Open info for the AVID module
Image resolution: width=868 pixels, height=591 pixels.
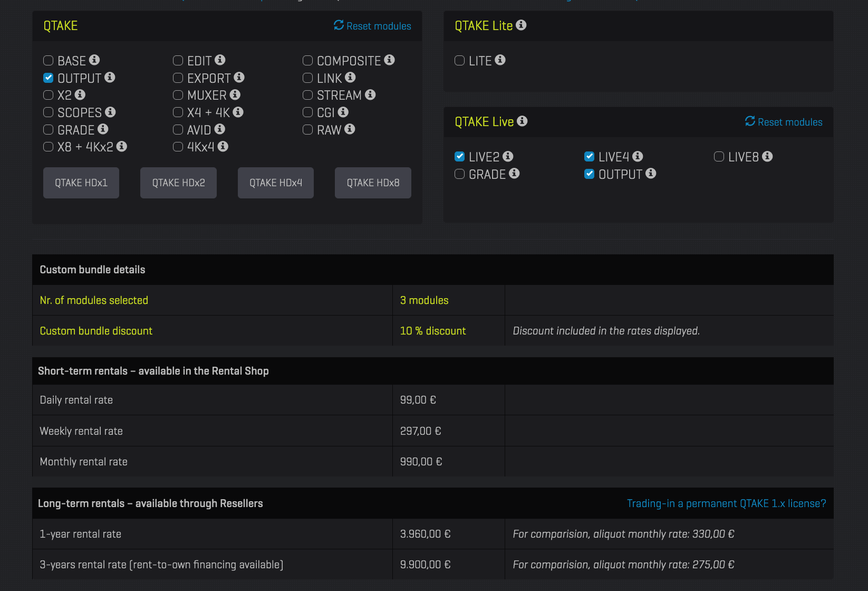218,129
